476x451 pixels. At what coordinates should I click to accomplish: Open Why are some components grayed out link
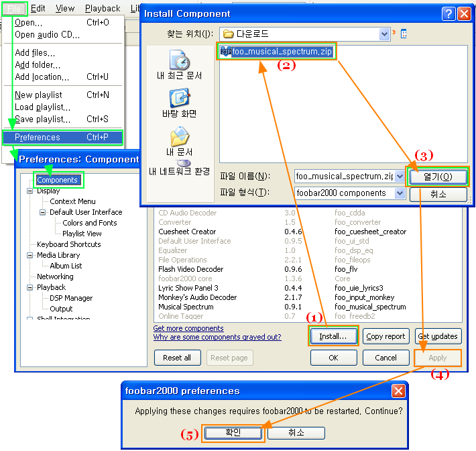(x=217, y=337)
